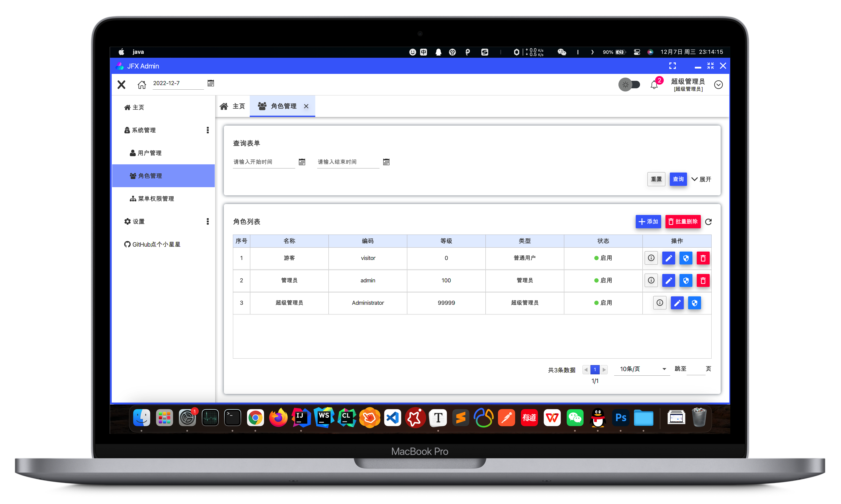Image resolution: width=841 pixels, height=504 pixels.
Task: Delete the visitor role with trash icon
Action: (x=703, y=258)
